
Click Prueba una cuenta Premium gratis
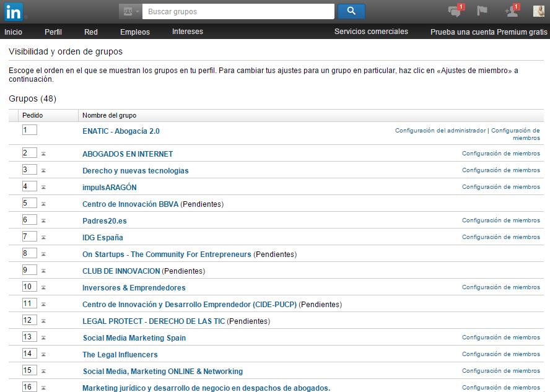tap(489, 32)
